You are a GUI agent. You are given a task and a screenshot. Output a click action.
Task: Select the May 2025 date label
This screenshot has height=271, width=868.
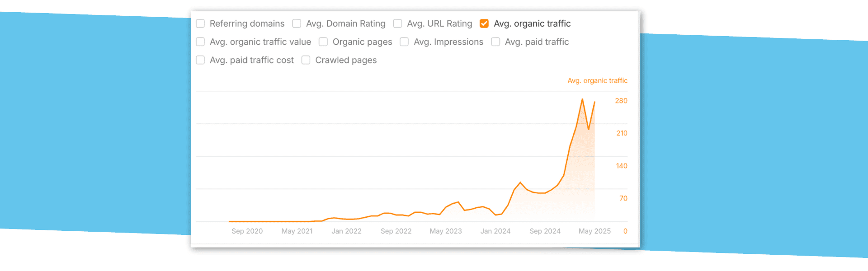594,231
